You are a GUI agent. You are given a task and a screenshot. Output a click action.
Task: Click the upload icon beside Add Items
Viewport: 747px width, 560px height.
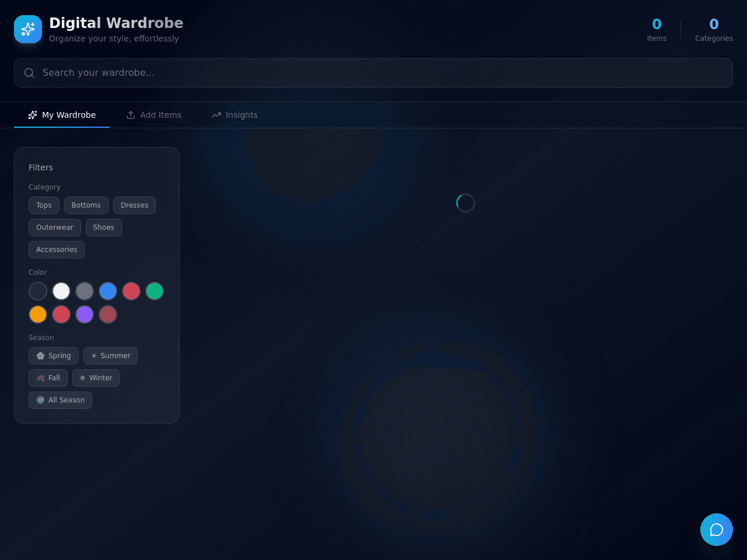[131, 115]
